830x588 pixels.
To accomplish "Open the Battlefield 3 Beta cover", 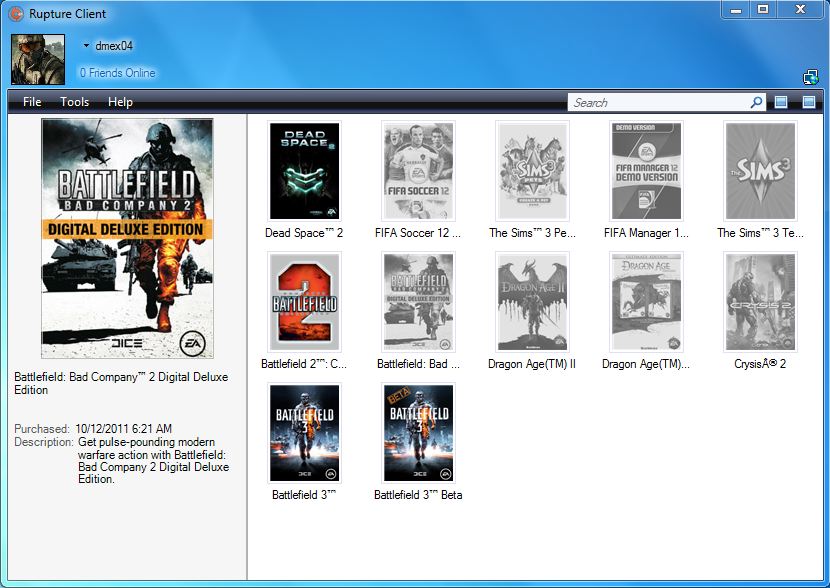I will (x=418, y=432).
